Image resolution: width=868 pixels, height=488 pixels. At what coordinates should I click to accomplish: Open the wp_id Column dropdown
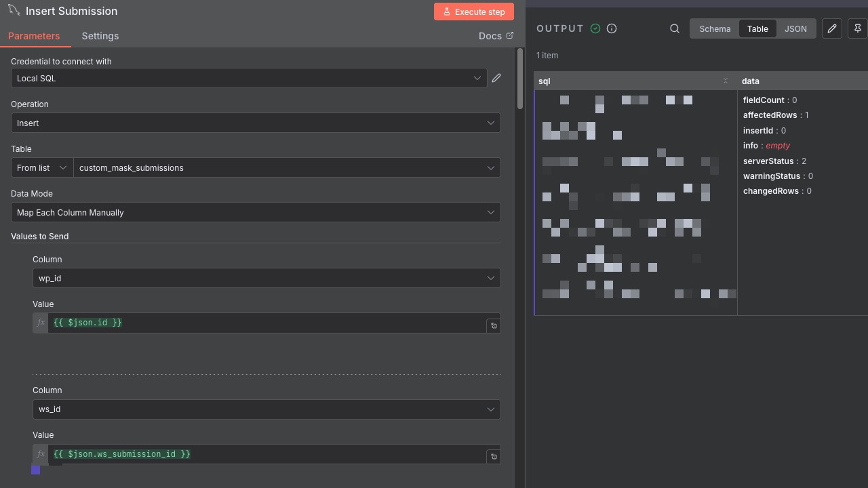click(267, 278)
